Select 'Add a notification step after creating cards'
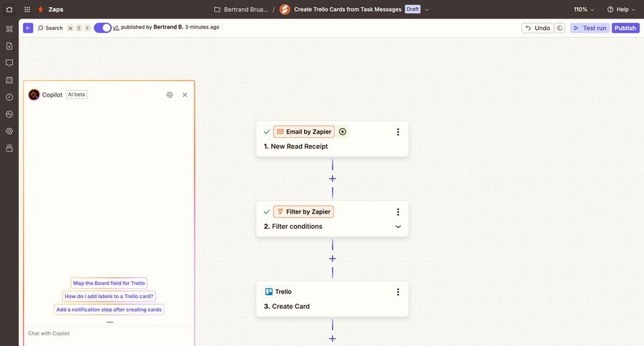The image size is (644, 346). pos(109,310)
